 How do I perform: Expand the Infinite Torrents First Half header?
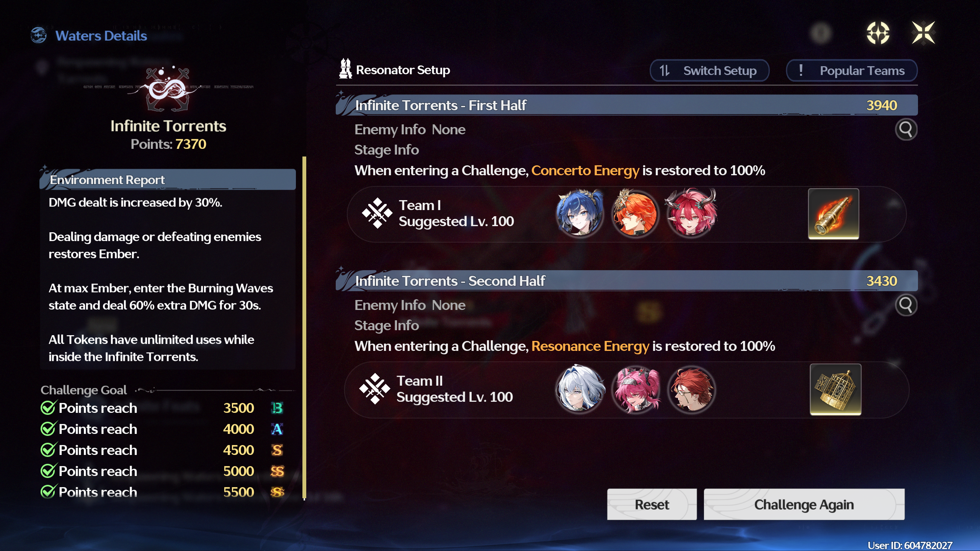point(627,105)
